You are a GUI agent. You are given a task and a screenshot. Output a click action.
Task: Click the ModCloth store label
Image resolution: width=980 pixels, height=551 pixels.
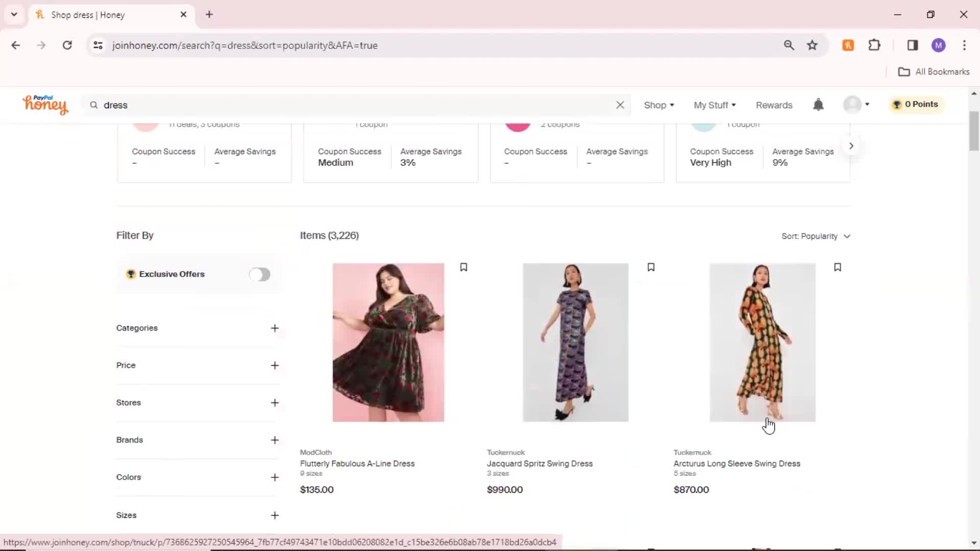(315, 453)
